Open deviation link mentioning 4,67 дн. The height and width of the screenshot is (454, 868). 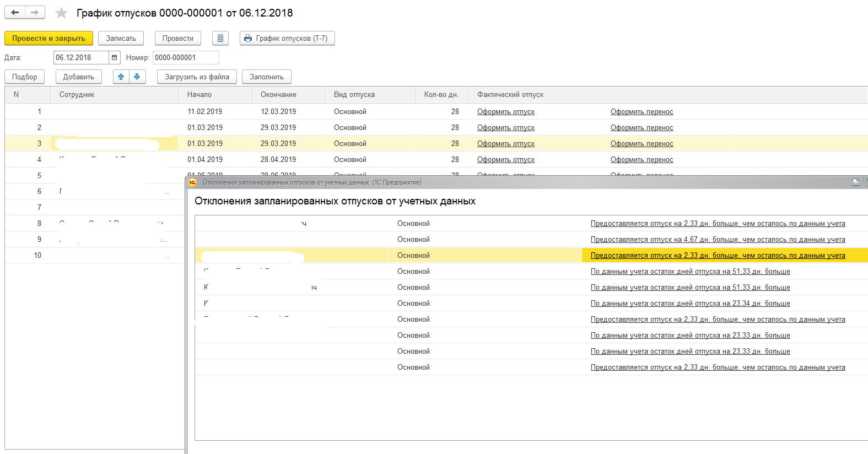click(x=718, y=239)
